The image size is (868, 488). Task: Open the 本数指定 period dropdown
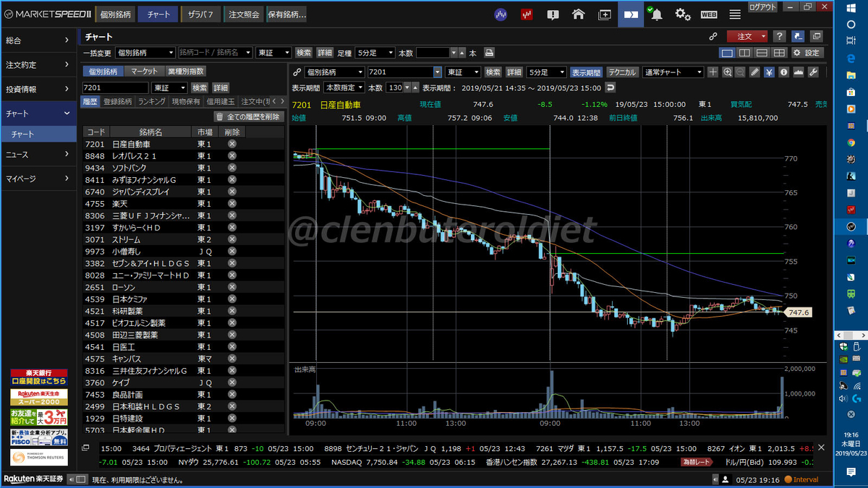tap(344, 87)
